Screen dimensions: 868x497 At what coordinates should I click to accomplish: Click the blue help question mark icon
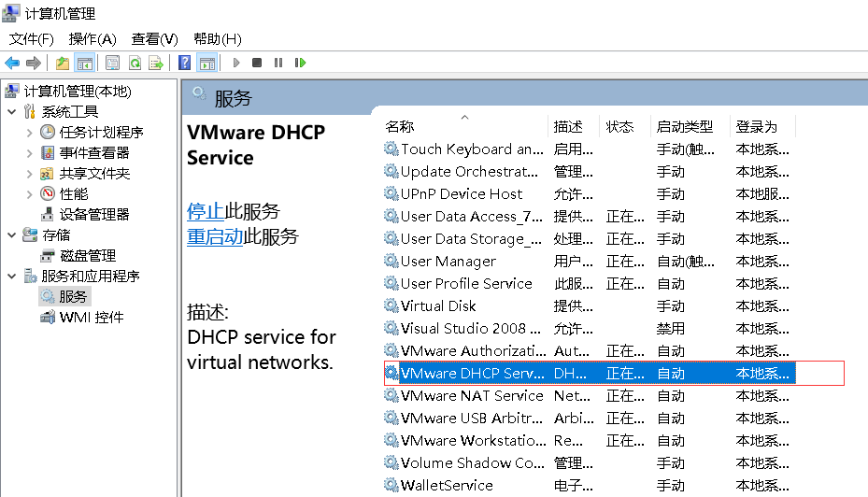click(x=185, y=63)
